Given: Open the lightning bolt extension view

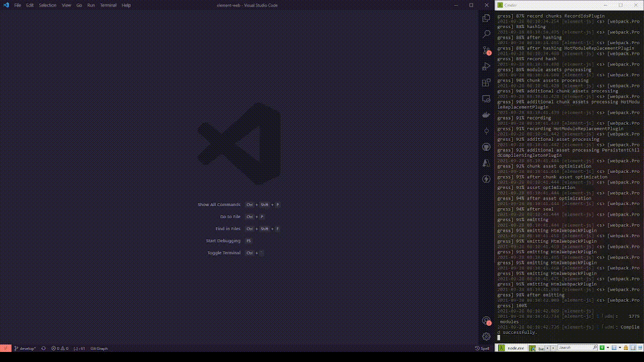Looking at the screenshot, I should 486,179.
